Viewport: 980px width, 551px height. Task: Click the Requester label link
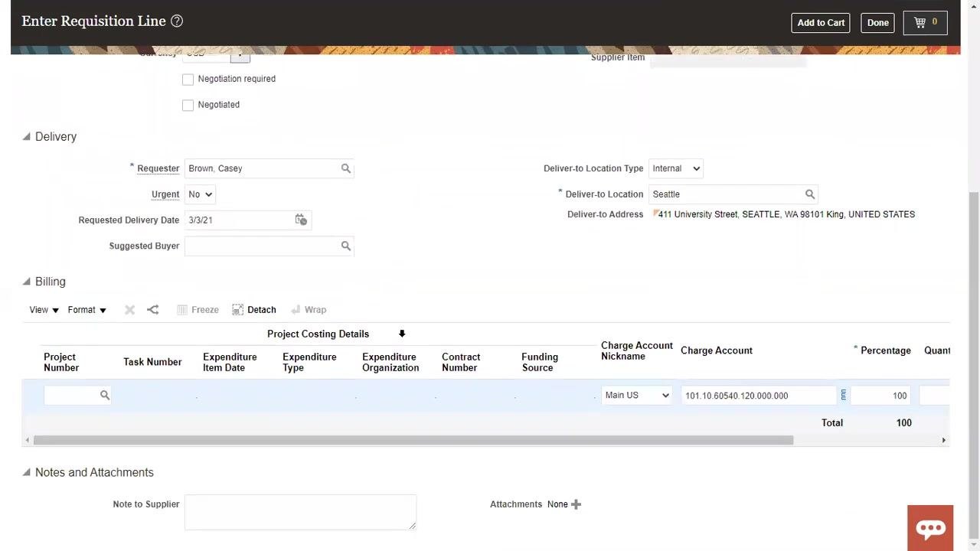(x=158, y=168)
